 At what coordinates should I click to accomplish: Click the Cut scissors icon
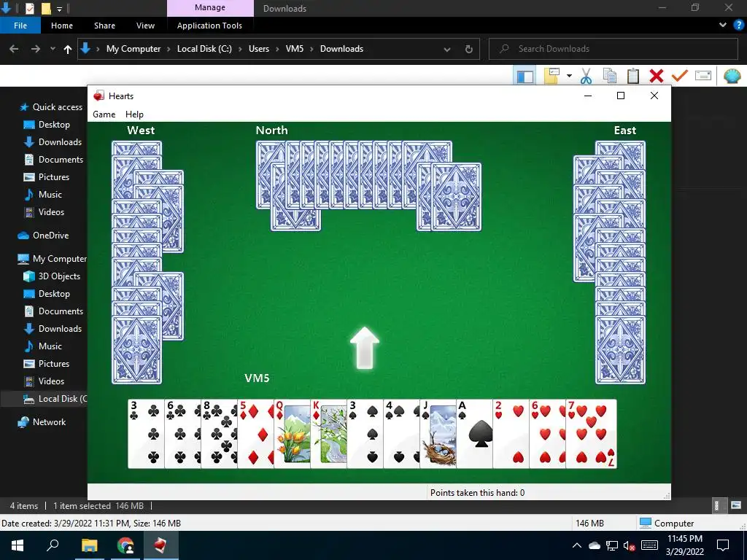click(587, 76)
